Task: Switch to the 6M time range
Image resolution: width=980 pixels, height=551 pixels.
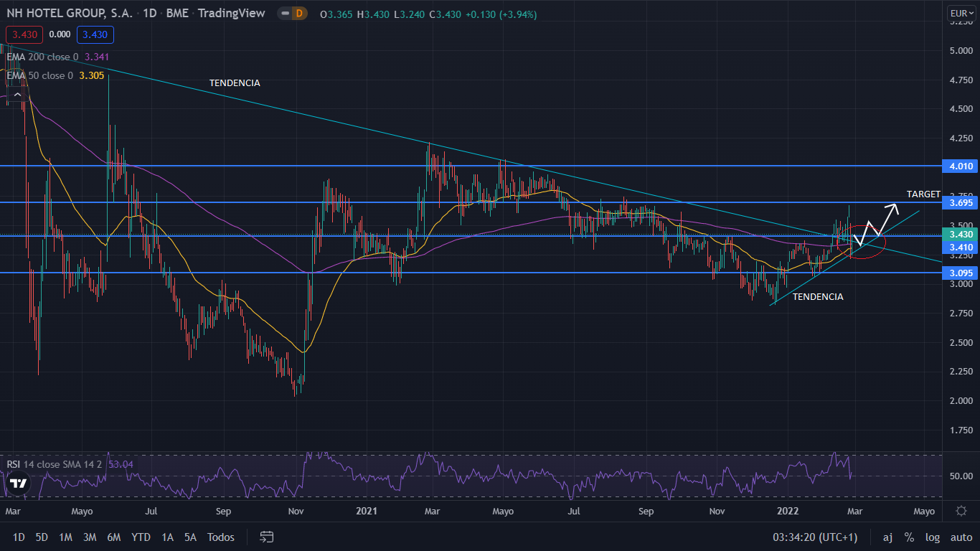Action: click(x=113, y=537)
